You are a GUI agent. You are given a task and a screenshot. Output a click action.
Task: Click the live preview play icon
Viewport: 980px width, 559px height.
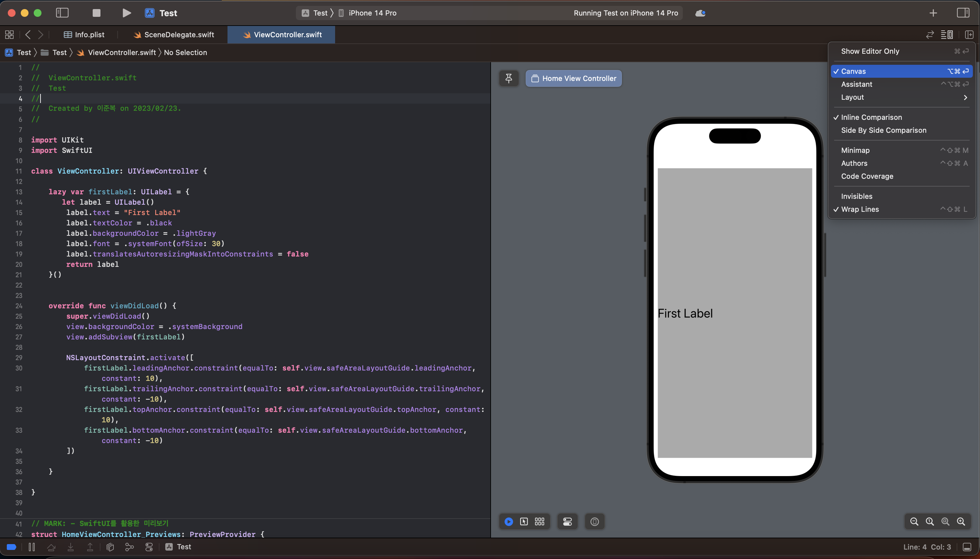pos(508,521)
